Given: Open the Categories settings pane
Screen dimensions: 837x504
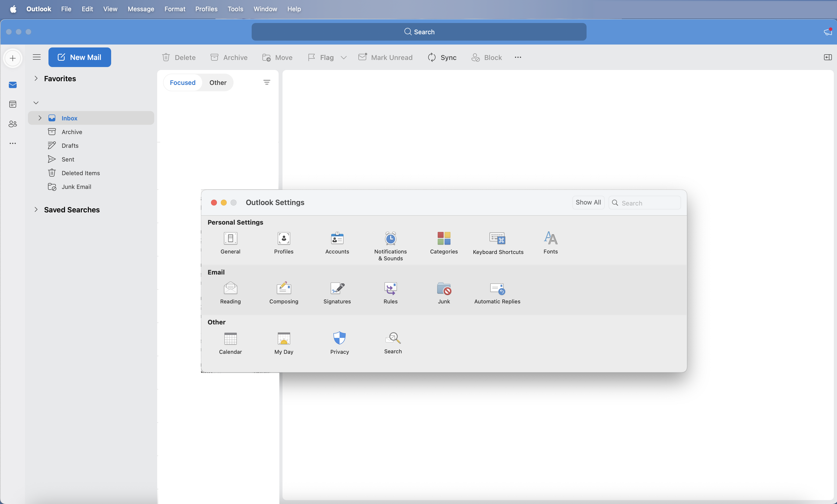Looking at the screenshot, I should 444,243.
